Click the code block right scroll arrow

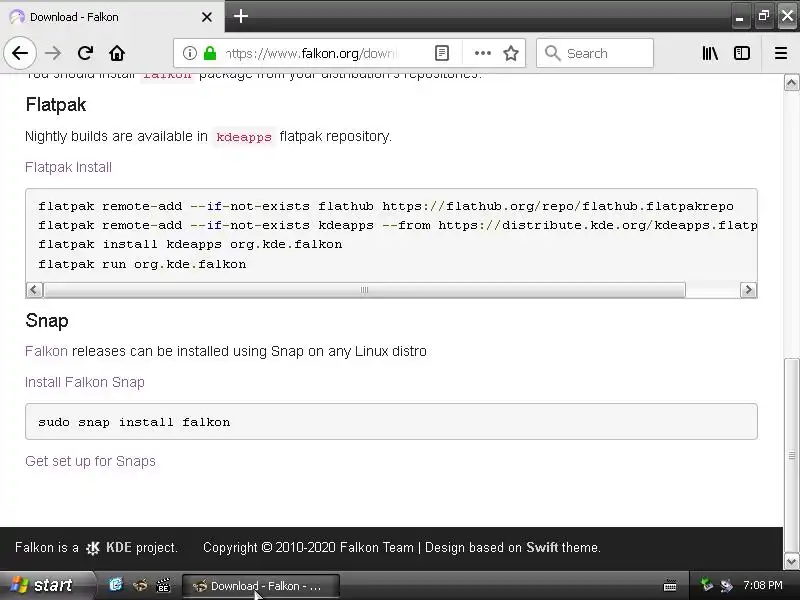pos(748,290)
